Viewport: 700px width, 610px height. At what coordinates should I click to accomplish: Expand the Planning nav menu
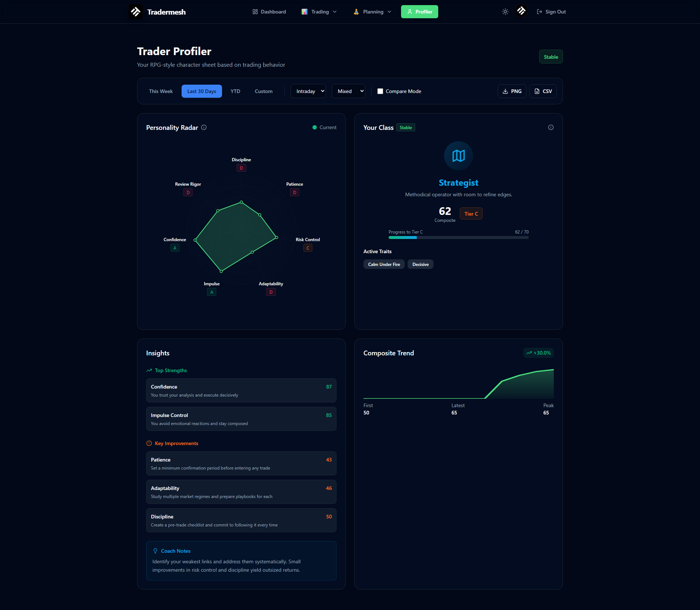(372, 12)
